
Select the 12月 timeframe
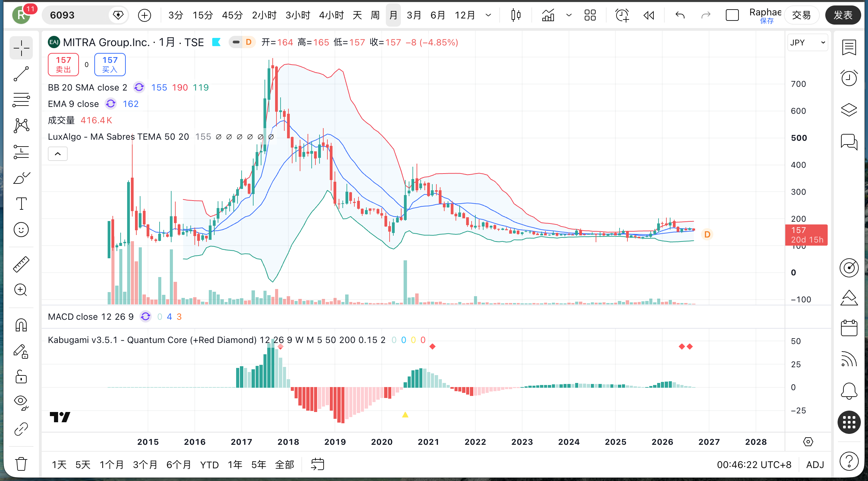pyautogui.click(x=465, y=15)
